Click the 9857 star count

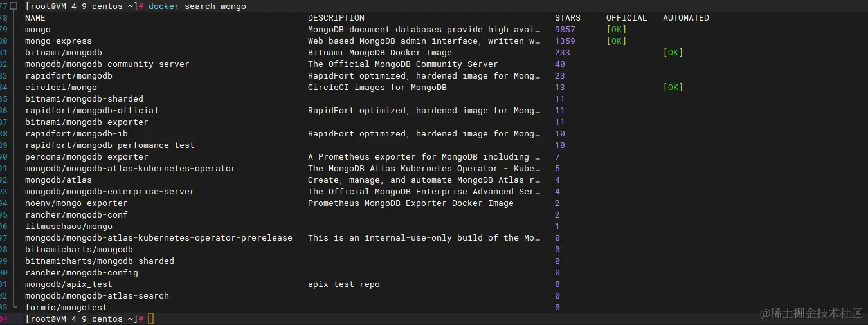(x=565, y=29)
